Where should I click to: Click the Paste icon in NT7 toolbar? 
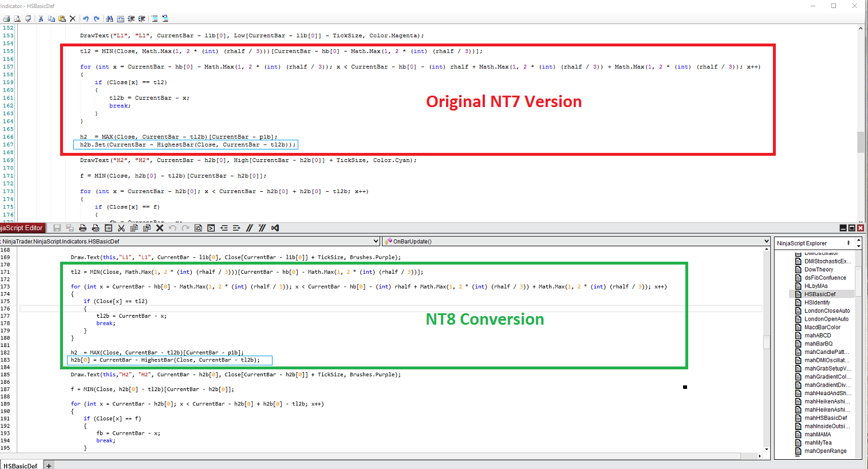point(62,19)
